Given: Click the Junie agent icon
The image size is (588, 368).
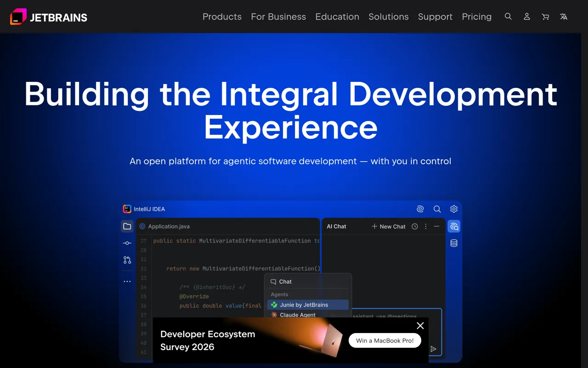Looking at the screenshot, I should 274,305.
